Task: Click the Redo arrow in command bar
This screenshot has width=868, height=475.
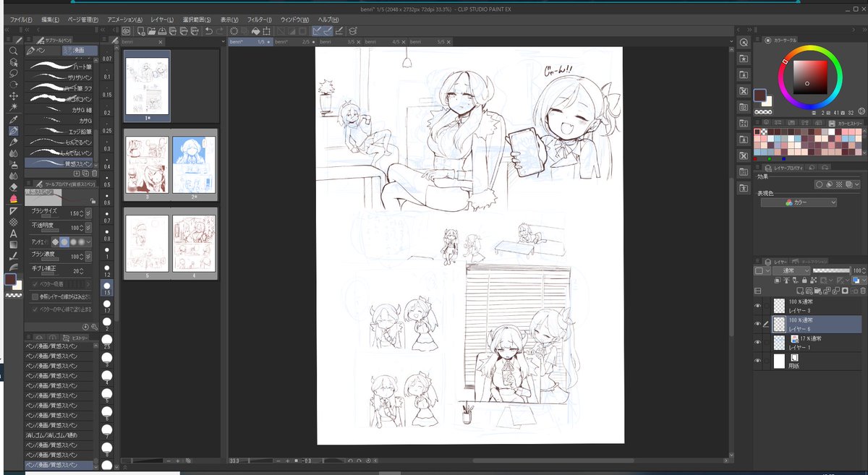Action: [219, 31]
